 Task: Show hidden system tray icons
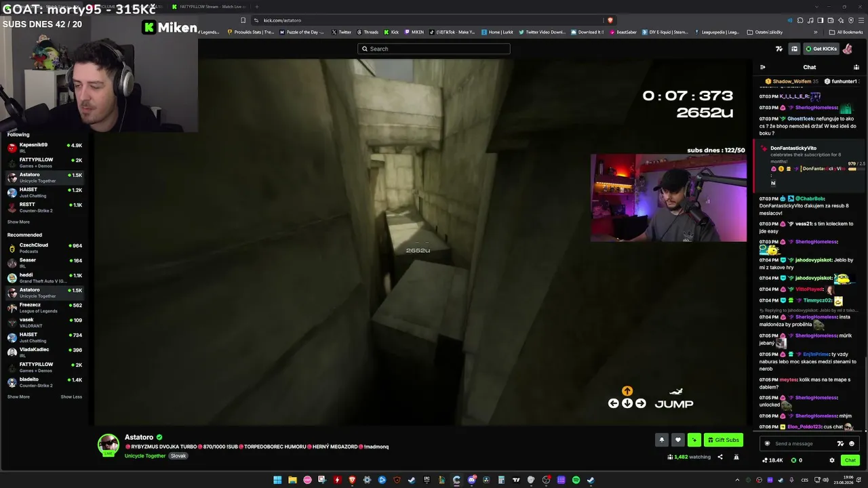coord(737,480)
